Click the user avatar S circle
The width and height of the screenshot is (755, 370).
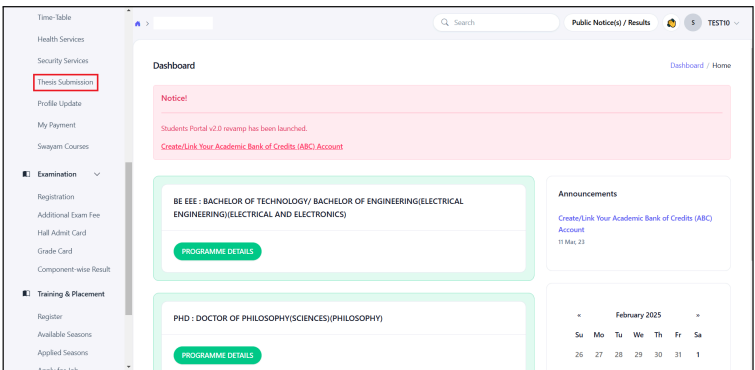693,23
